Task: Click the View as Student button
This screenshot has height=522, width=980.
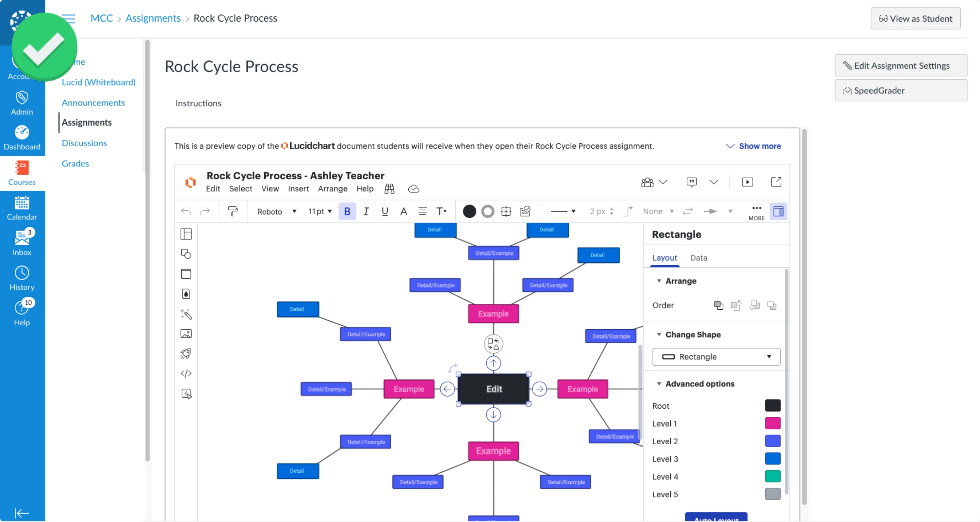Action: tap(915, 18)
